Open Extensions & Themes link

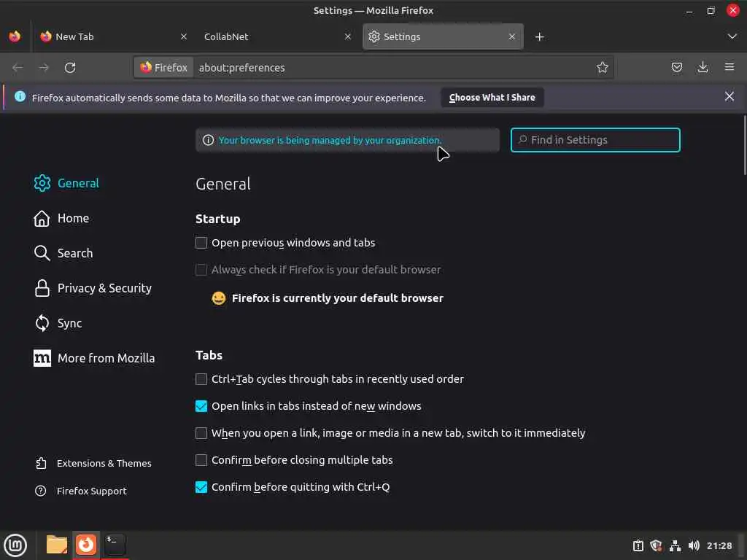coord(93,463)
